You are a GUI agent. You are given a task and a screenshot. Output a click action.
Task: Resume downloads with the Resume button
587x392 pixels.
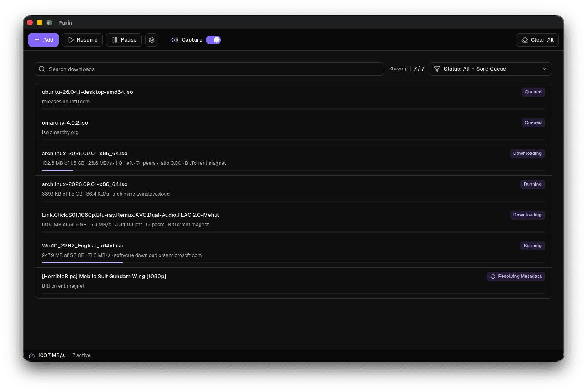tap(82, 40)
